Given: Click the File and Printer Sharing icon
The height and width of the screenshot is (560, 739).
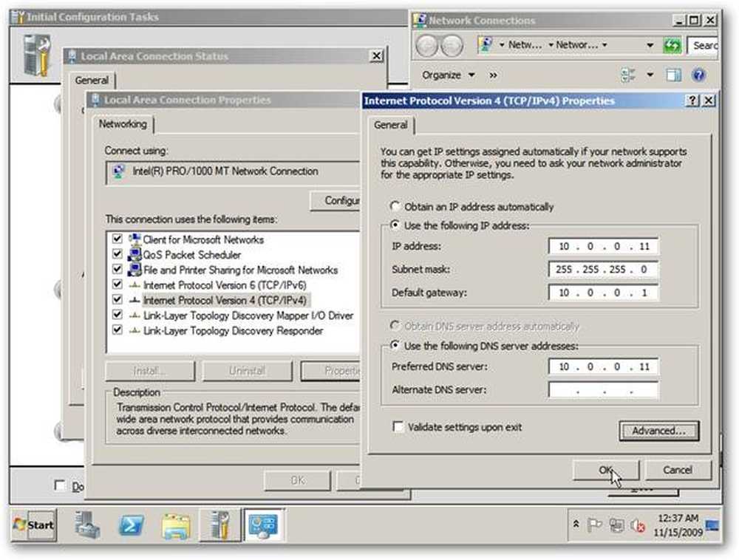Looking at the screenshot, I should tap(134, 270).
